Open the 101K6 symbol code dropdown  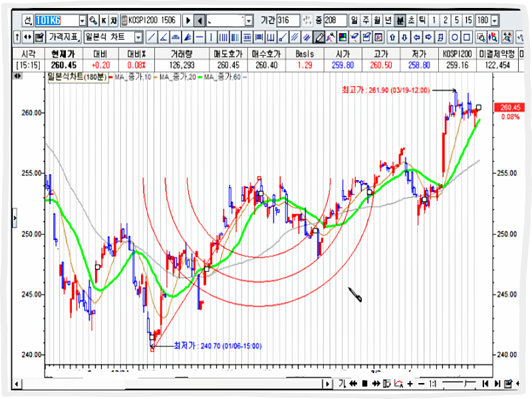click(82, 21)
